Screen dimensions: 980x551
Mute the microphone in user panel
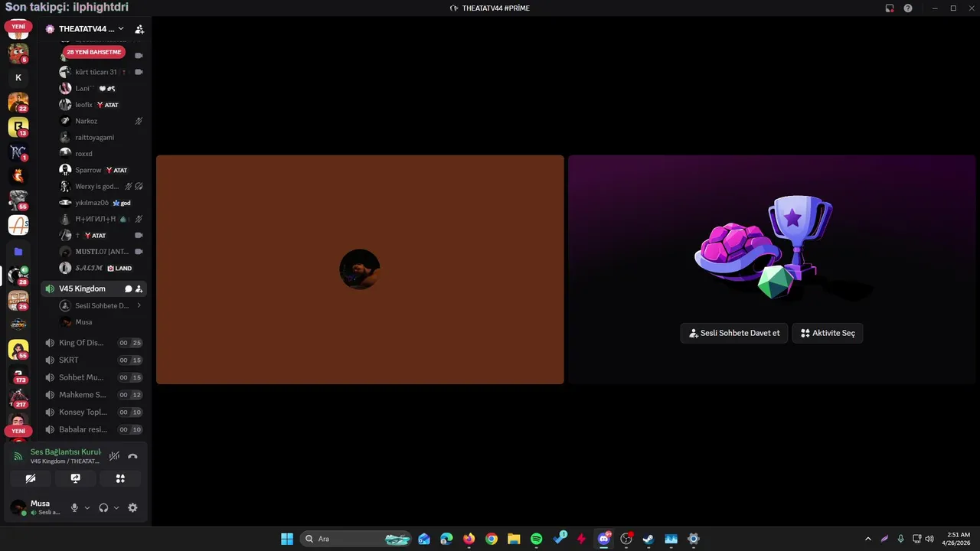click(74, 507)
